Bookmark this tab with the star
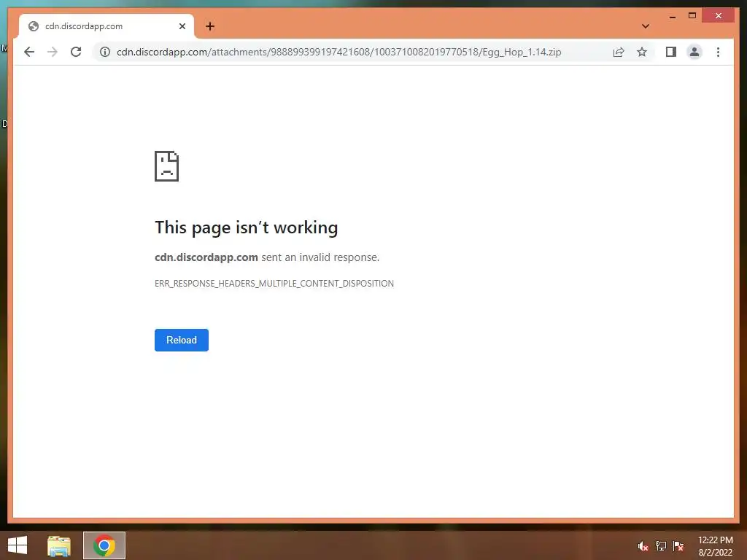 pos(642,52)
